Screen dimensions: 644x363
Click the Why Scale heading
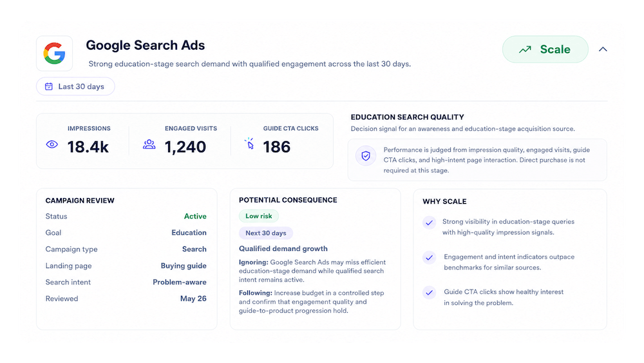click(x=444, y=201)
